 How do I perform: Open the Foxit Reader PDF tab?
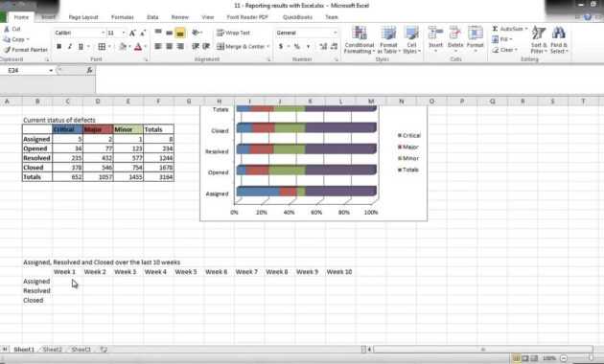pos(247,17)
